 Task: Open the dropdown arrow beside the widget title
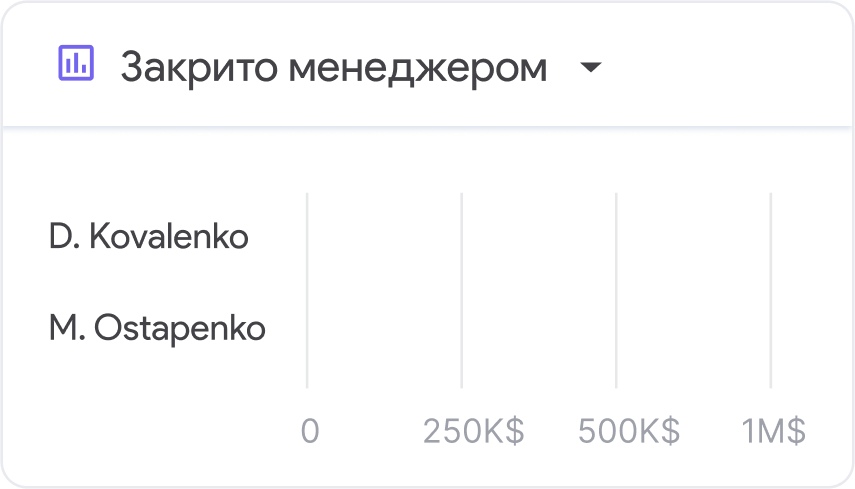point(591,68)
